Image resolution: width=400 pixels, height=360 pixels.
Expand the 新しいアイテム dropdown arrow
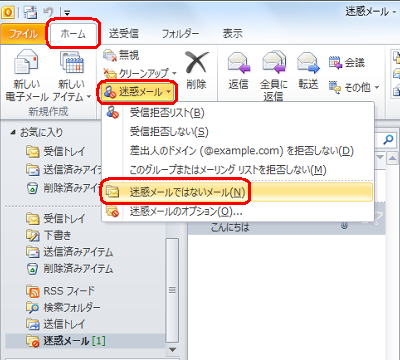[x=89, y=97]
